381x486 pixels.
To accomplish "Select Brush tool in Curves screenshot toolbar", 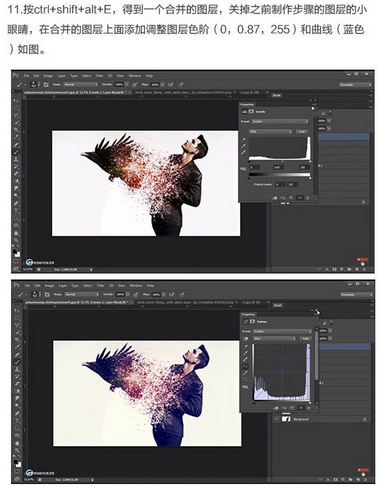I will click(17, 362).
